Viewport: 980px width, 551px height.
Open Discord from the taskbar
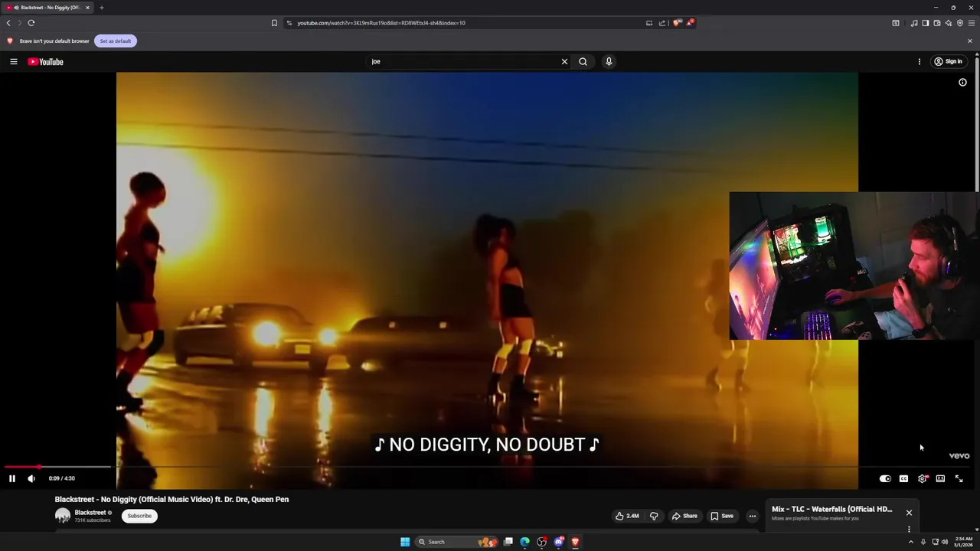[x=558, y=542]
